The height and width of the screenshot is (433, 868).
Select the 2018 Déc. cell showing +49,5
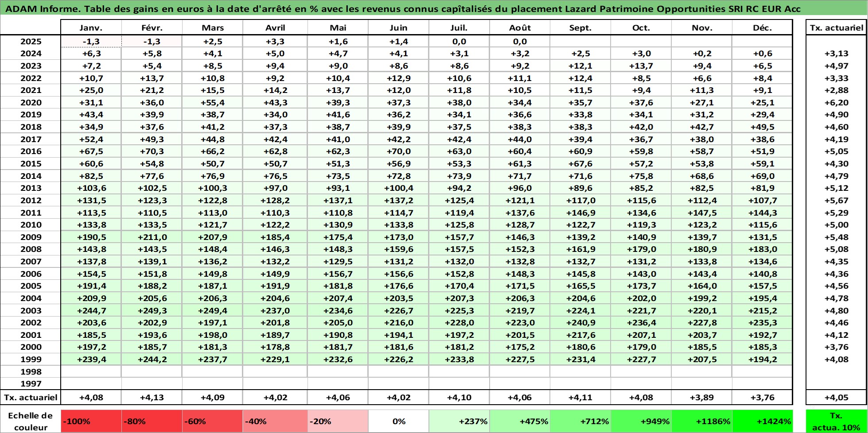pos(762,127)
